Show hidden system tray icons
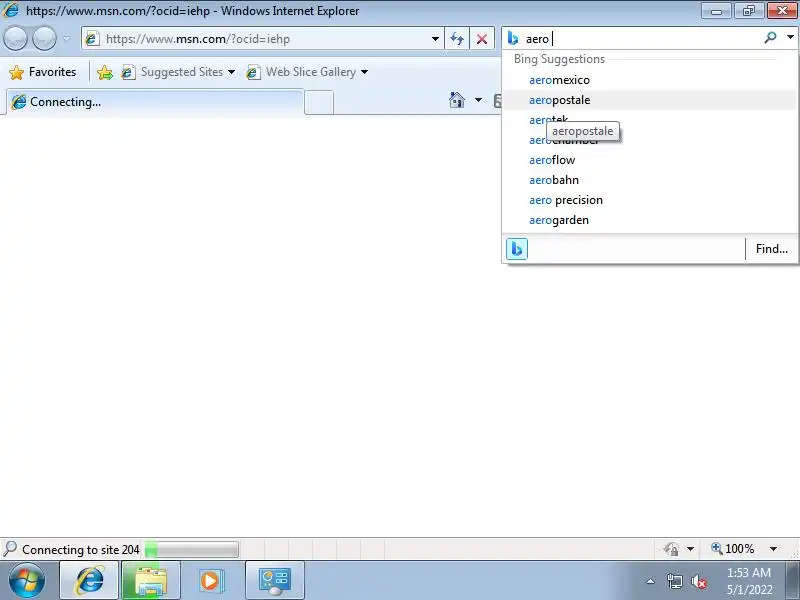Viewport: 800px width, 600px height. 651,581
